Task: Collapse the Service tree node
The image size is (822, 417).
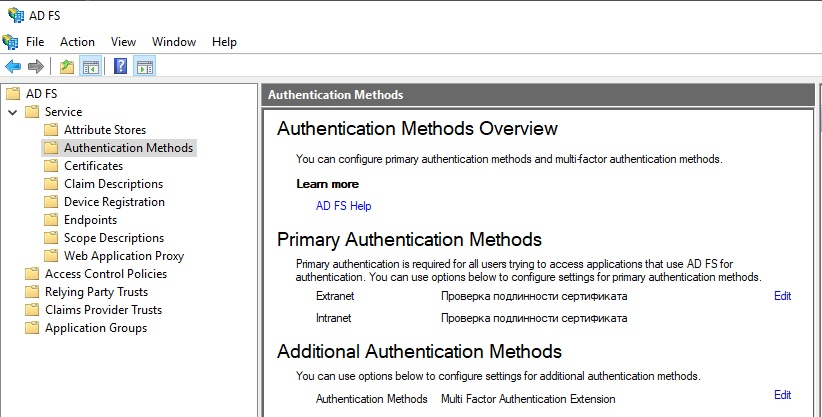Action: tap(12, 112)
